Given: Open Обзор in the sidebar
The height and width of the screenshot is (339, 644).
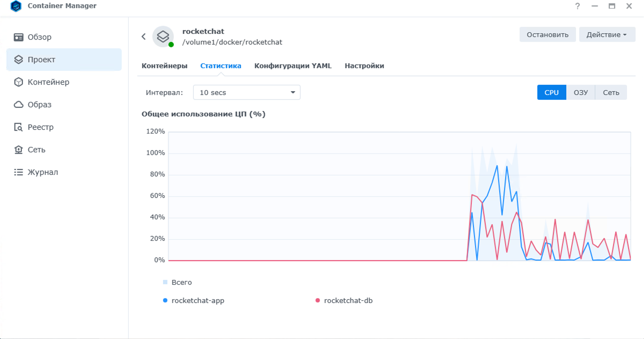Looking at the screenshot, I should [64, 37].
